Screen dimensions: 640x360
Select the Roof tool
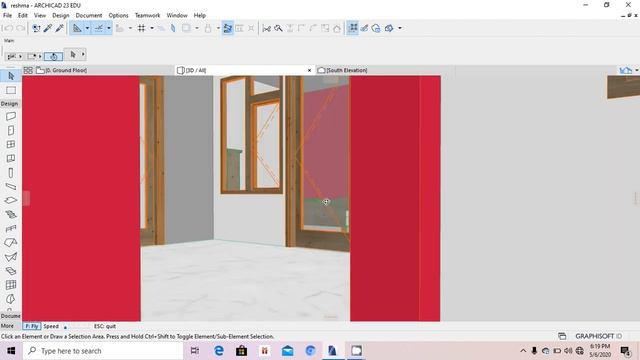tap(11, 243)
